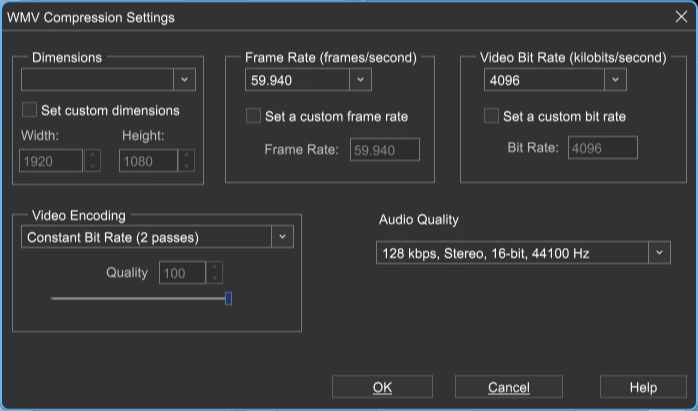Click the Width input field
Image resolution: width=698 pixels, height=411 pixels.
click(51, 161)
